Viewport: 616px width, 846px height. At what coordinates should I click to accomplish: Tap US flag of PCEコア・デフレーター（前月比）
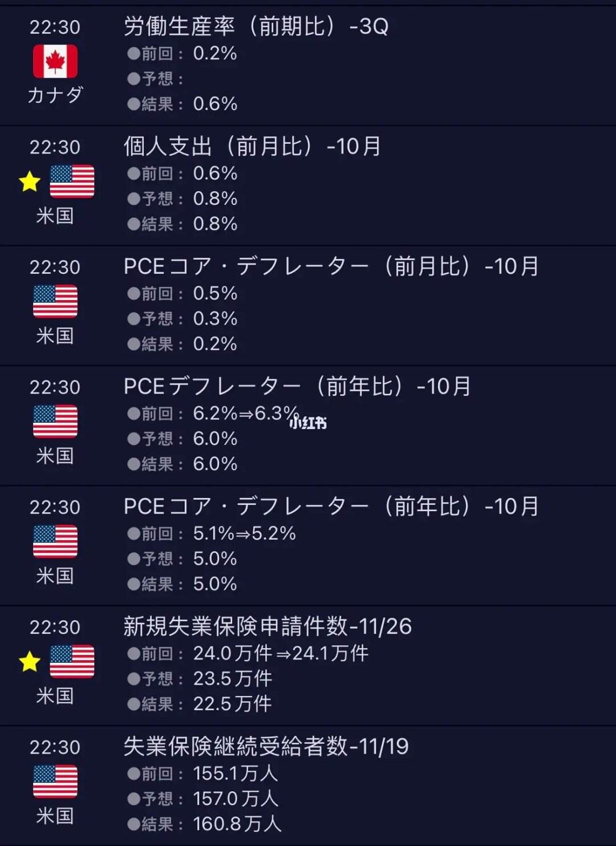coord(55,301)
